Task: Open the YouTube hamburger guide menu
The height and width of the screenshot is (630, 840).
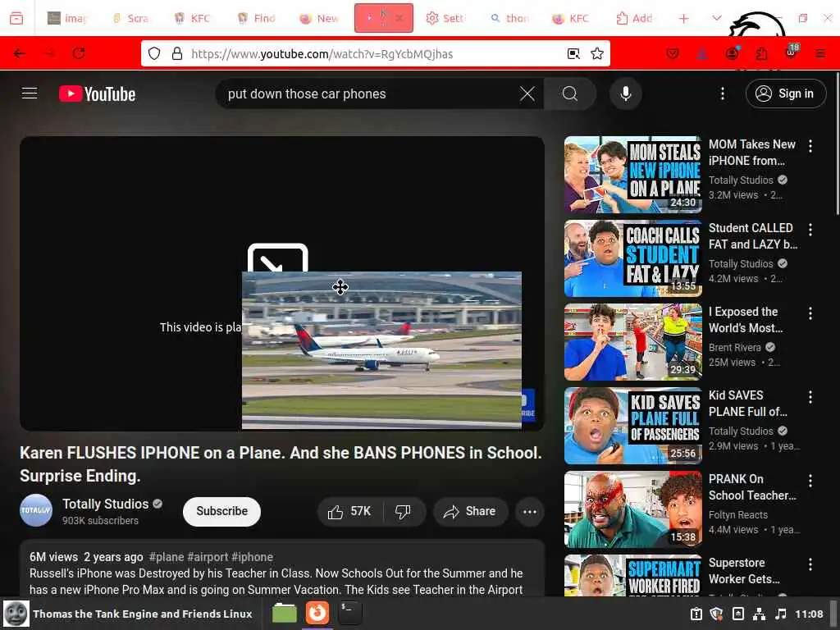Action: tap(30, 94)
